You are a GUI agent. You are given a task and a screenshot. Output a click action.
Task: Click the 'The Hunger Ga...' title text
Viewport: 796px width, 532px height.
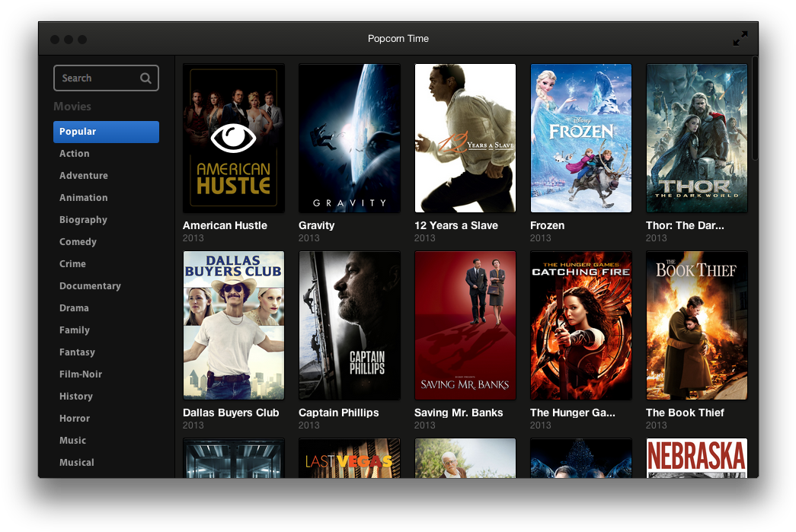(x=573, y=413)
